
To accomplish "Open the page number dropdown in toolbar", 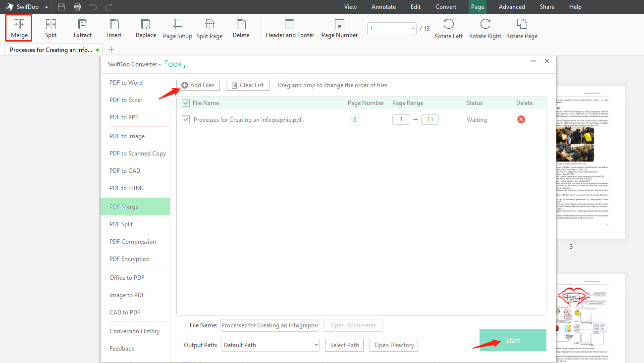I will tap(412, 29).
